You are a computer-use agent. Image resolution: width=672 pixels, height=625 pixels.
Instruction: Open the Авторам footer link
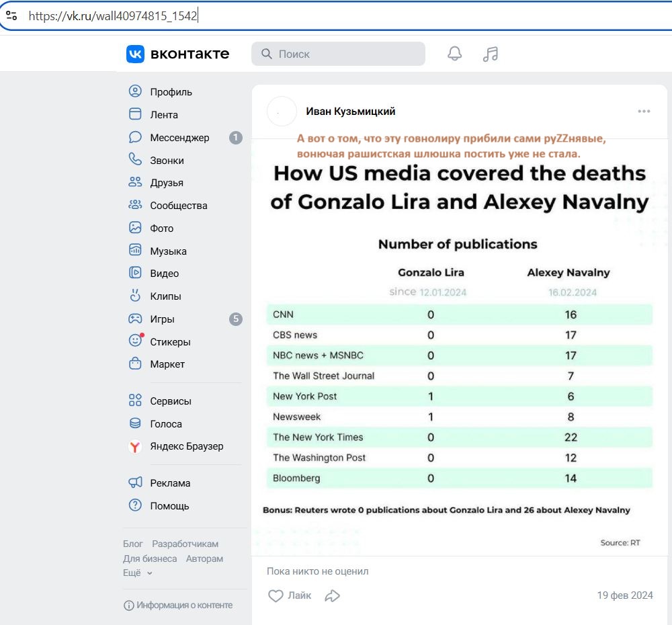pyautogui.click(x=204, y=558)
